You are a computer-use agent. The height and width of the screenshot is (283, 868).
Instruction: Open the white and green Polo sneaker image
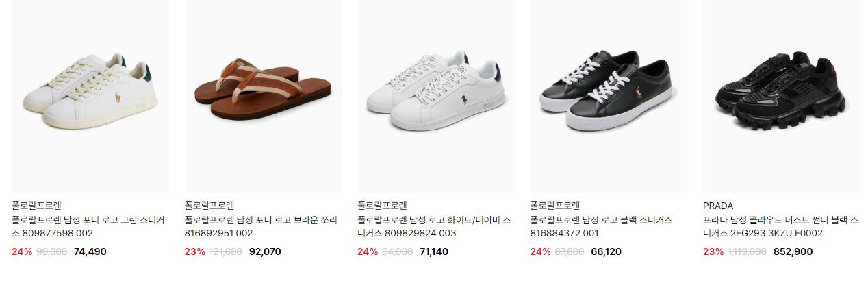90,96
